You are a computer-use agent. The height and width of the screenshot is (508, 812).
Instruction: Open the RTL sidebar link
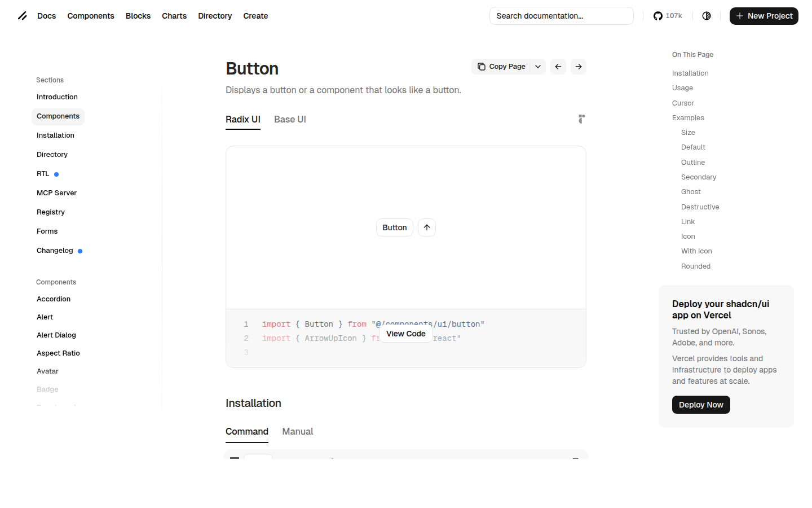coord(47,174)
